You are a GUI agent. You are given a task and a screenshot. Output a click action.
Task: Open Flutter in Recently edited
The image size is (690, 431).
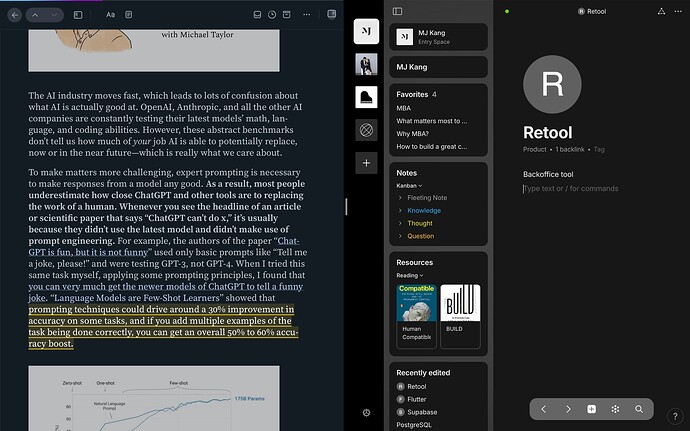(411, 399)
